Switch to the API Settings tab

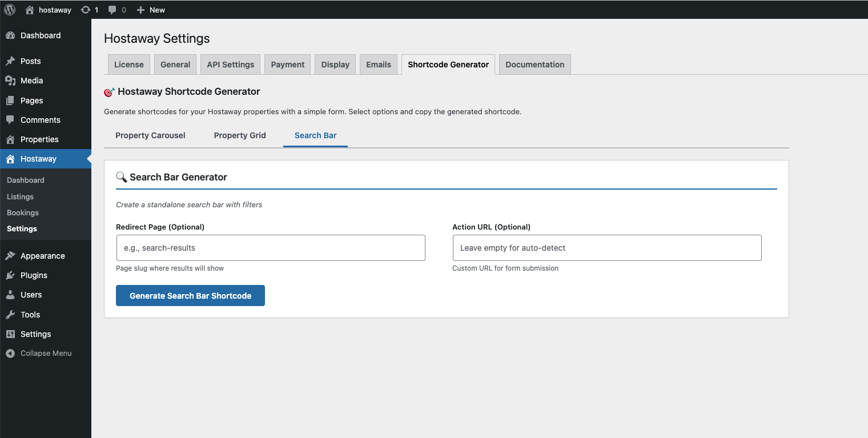click(230, 64)
